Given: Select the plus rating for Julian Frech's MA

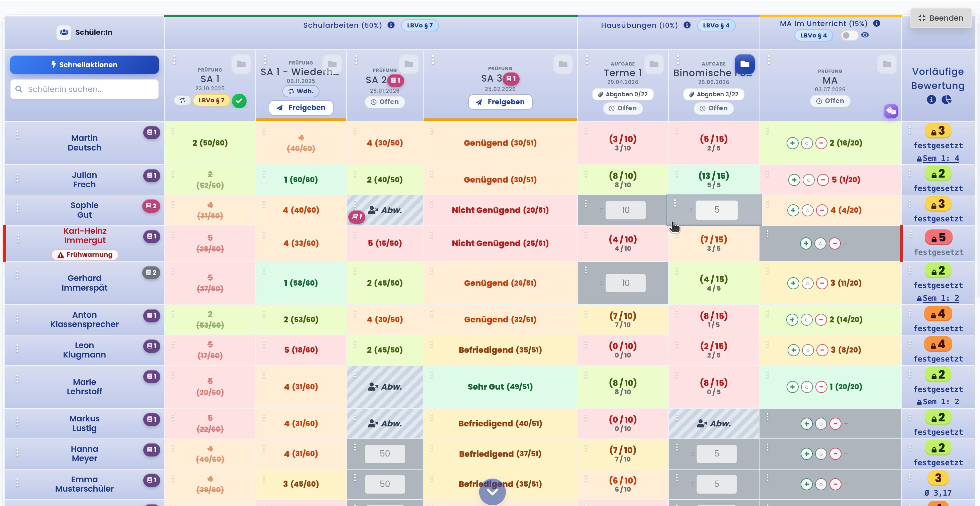Looking at the screenshot, I should (x=794, y=180).
